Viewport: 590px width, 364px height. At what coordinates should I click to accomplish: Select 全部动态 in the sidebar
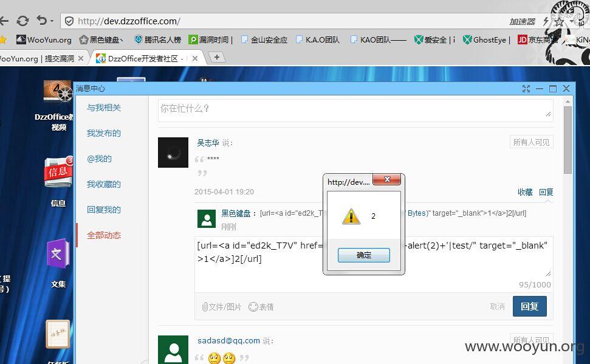pos(104,235)
